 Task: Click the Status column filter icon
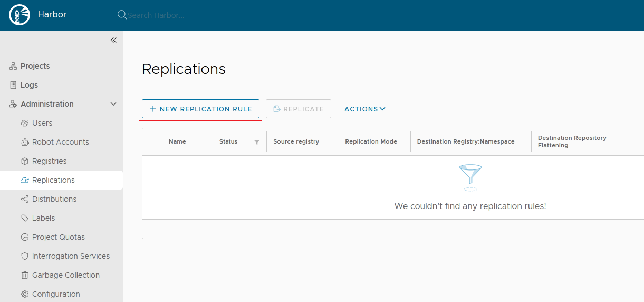click(257, 142)
